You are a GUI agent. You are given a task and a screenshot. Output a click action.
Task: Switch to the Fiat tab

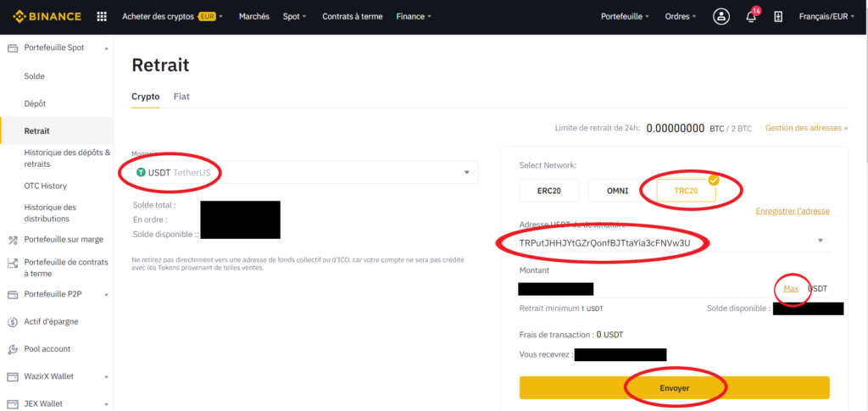click(x=181, y=97)
